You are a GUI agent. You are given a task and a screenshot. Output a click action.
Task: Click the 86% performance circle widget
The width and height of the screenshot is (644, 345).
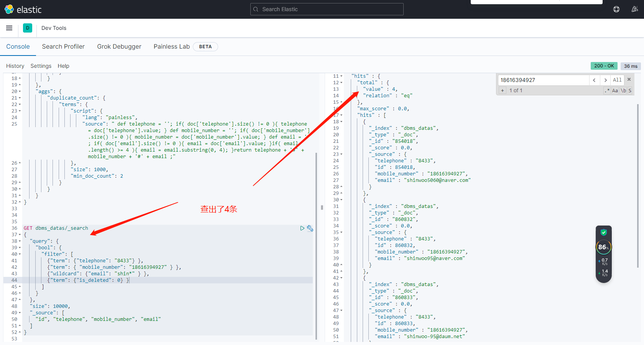(x=604, y=247)
